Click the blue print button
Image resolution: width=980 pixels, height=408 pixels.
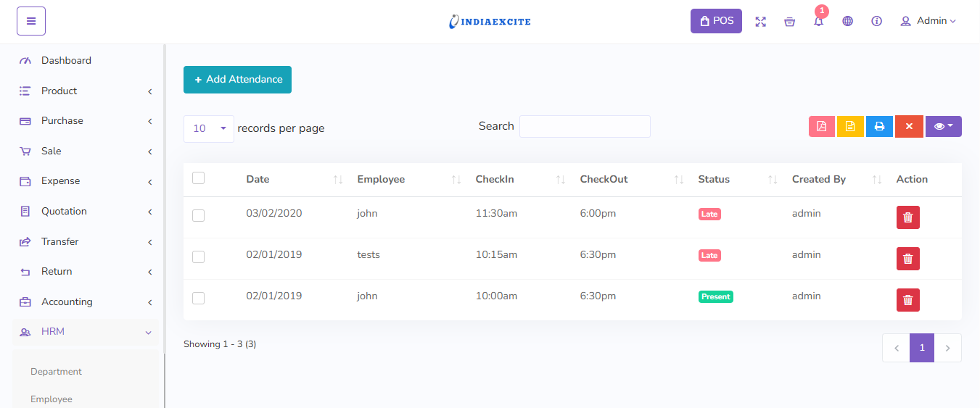(879, 126)
